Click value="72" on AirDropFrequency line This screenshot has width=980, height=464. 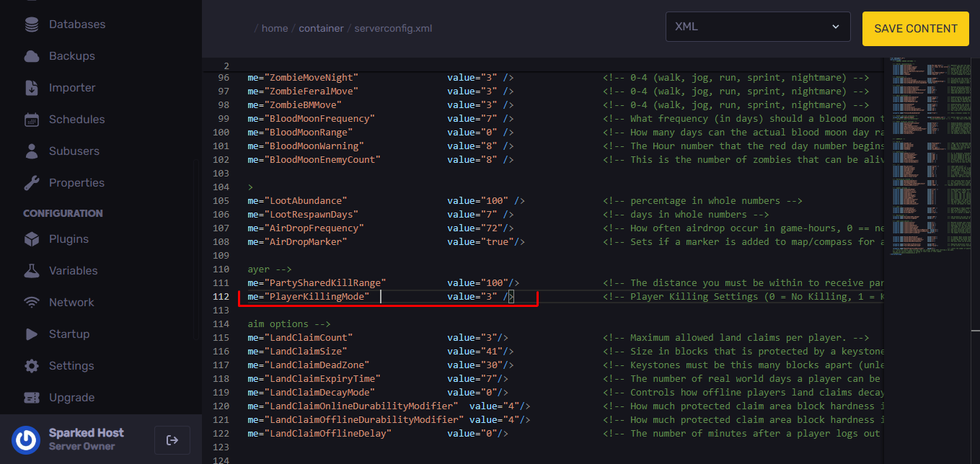[475, 228]
